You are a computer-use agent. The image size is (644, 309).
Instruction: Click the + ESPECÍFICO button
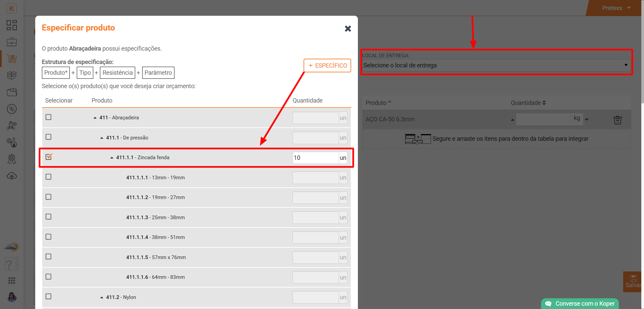(327, 66)
